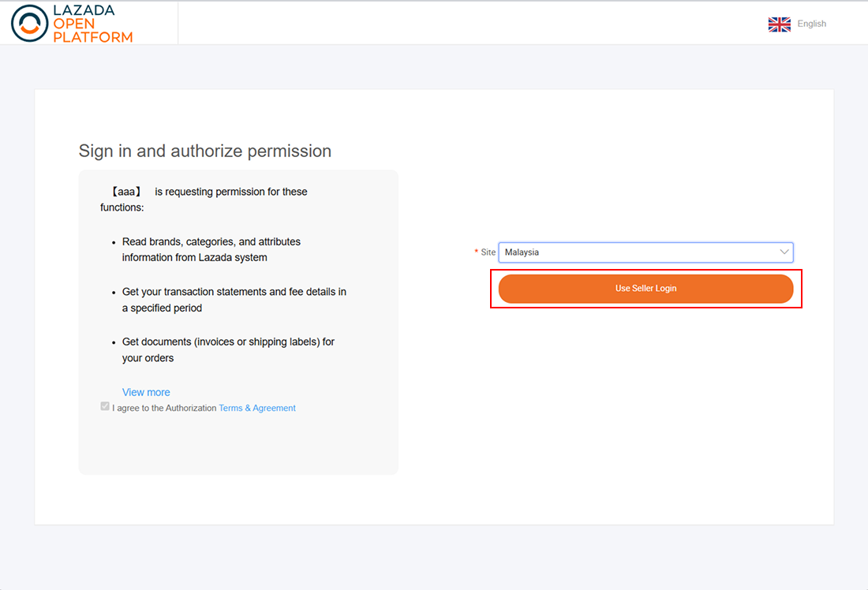The image size is (868, 590).
Task: Select the English language menu item
Action: click(x=811, y=24)
